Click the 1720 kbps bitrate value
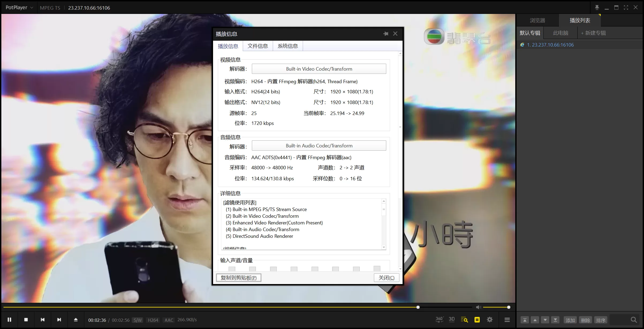The image size is (644, 329). point(263,123)
